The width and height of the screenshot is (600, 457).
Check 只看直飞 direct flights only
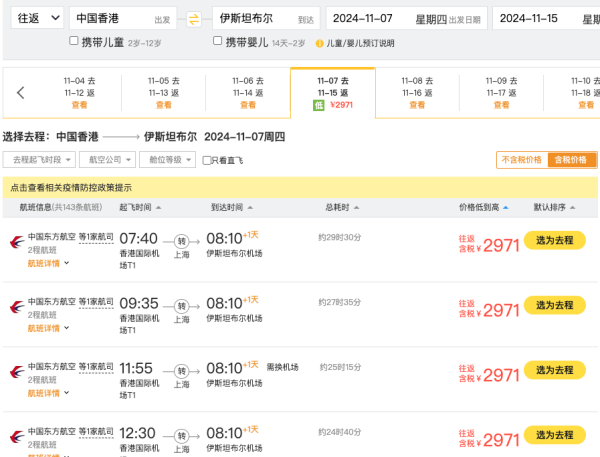(207, 160)
